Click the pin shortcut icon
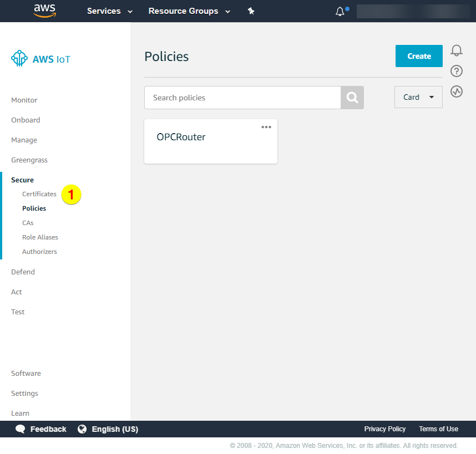The image size is (476, 454). (251, 11)
